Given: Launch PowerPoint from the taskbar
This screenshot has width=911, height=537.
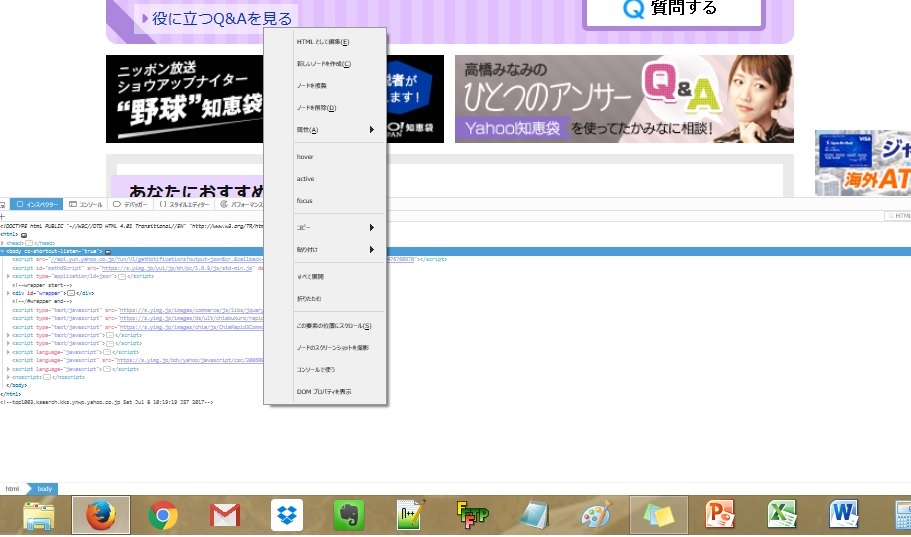Looking at the screenshot, I should coord(720,515).
